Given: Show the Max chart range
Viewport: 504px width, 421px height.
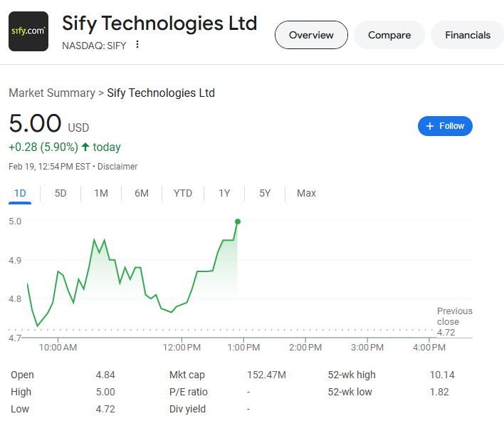Looking at the screenshot, I should click(x=306, y=193).
